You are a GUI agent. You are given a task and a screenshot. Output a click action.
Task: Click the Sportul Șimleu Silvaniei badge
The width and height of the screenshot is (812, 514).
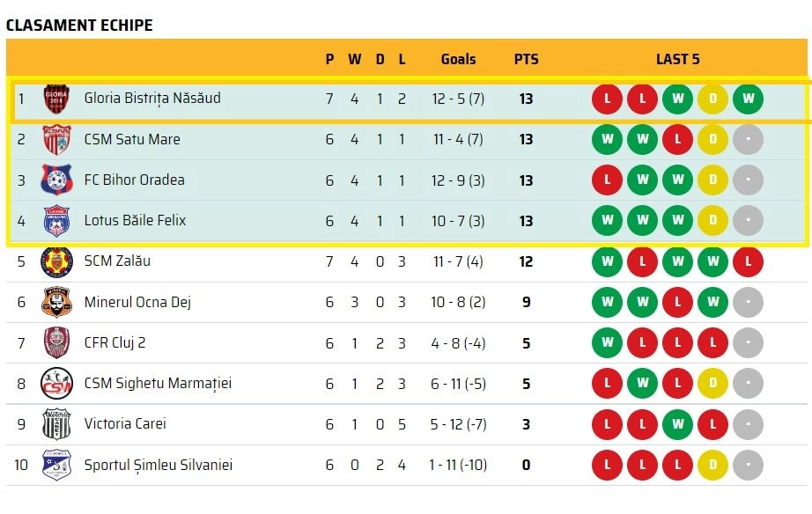[56, 465]
